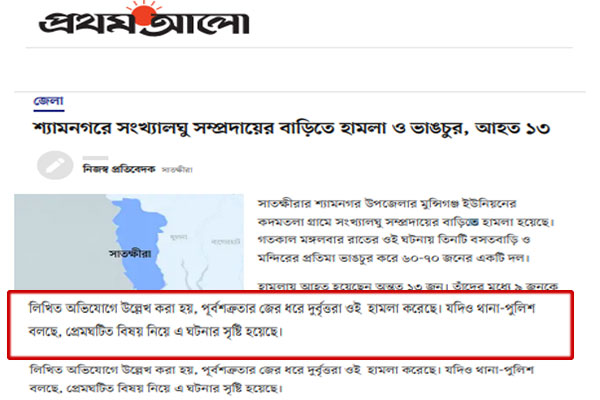Screen dimensions: 600x400
Task: Click the author name নিজস্ব প্রতিবেদক
Action: click(119, 169)
